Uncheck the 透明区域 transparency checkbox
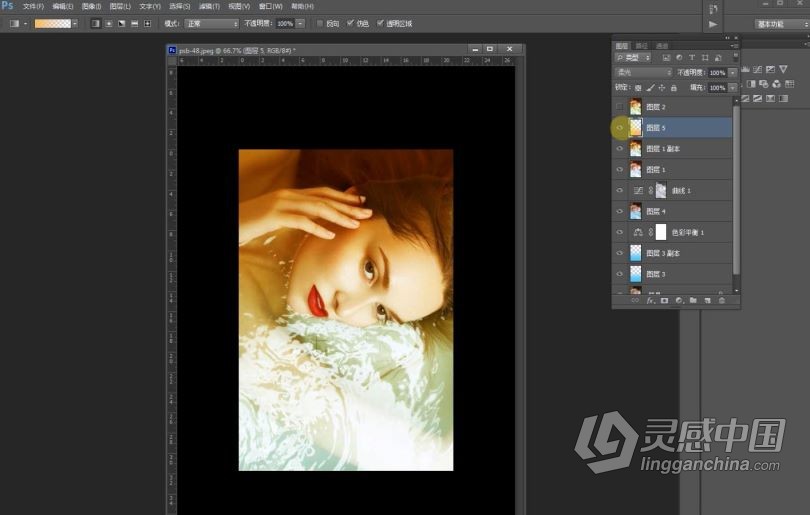 coord(380,23)
